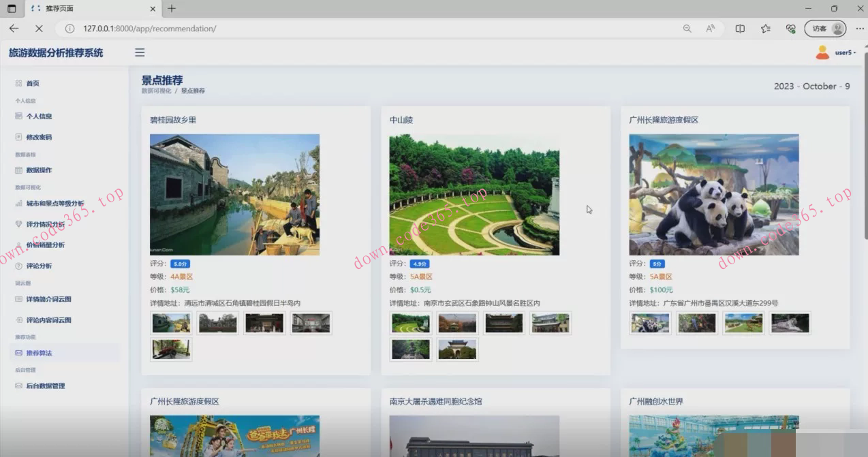Open the user5 account dropdown

click(836, 52)
